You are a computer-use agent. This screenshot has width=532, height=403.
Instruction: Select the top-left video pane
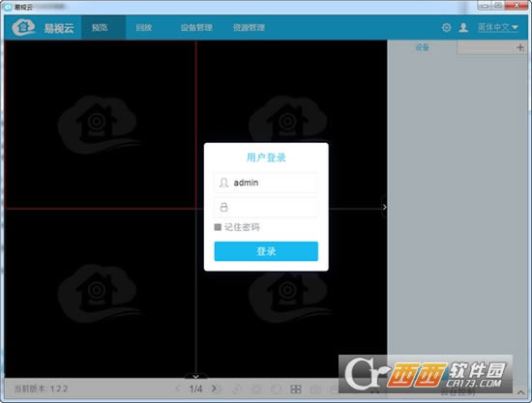click(x=101, y=125)
